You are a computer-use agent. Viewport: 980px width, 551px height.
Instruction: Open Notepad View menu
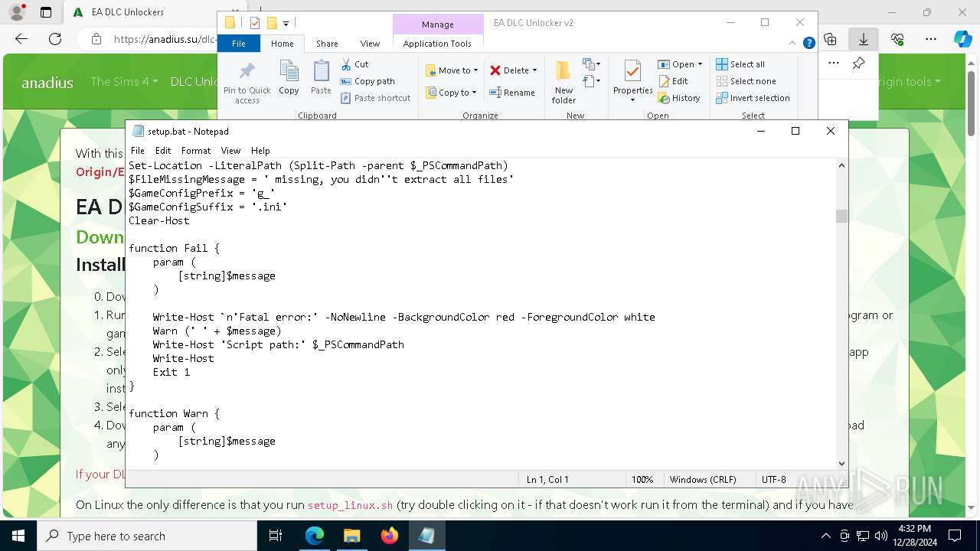pyautogui.click(x=230, y=151)
